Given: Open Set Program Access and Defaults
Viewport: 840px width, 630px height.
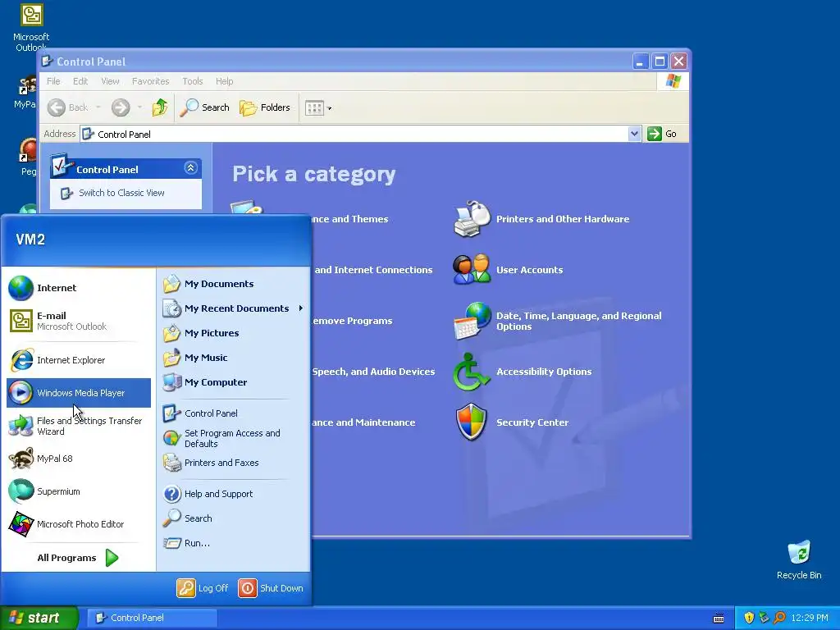Looking at the screenshot, I should point(233,438).
